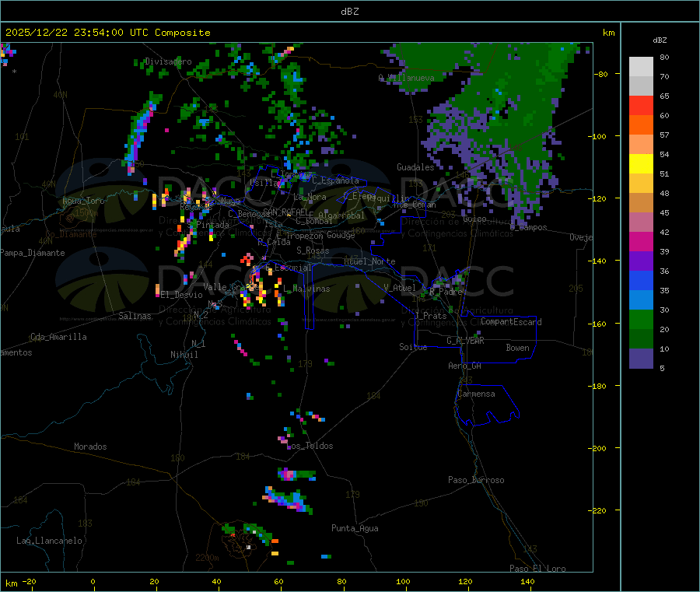This screenshot has width=700, height=592.
Task: Click the La_Nora label
Action: click(x=310, y=197)
